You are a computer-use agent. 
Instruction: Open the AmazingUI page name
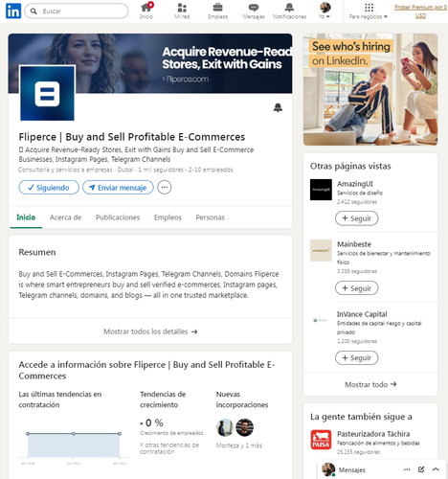coord(355,184)
